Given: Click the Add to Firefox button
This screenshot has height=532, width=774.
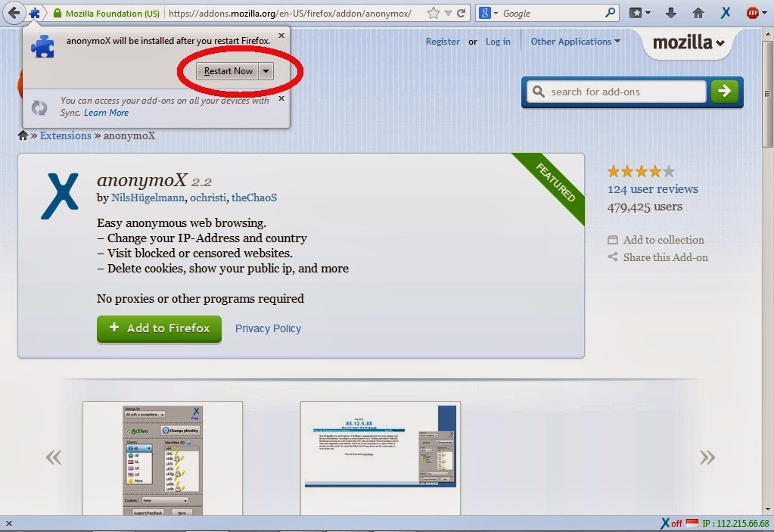Looking at the screenshot, I should [159, 328].
